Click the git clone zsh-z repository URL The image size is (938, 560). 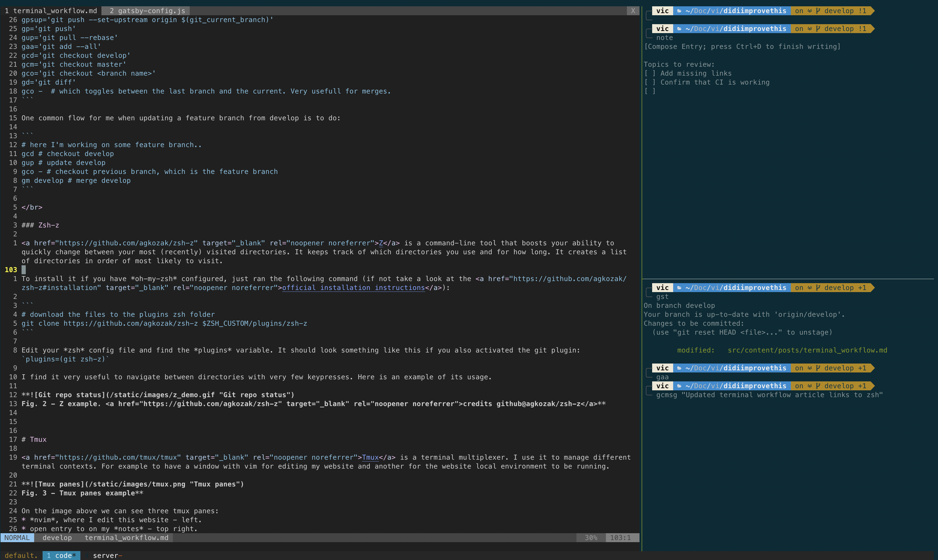click(x=131, y=324)
